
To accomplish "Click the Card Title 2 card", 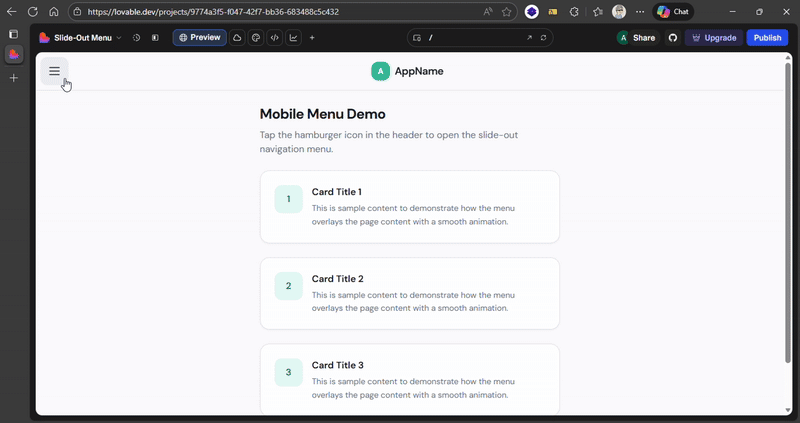I will click(410, 293).
